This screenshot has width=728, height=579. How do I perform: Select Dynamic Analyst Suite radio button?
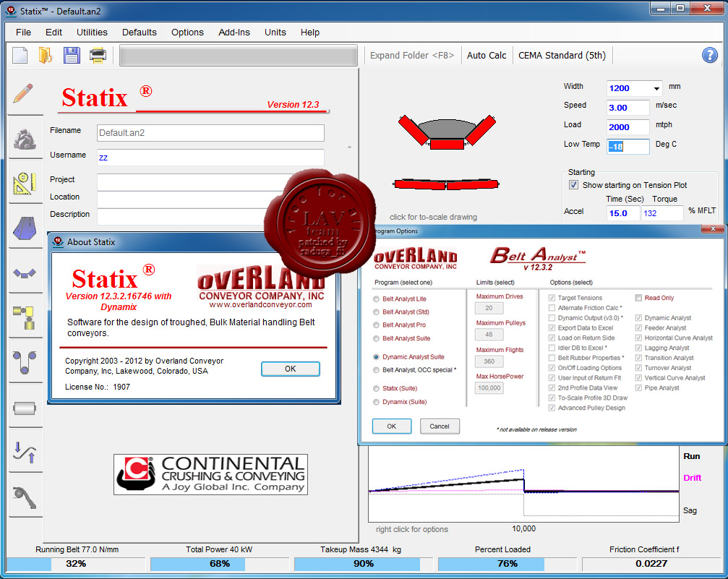coord(376,357)
